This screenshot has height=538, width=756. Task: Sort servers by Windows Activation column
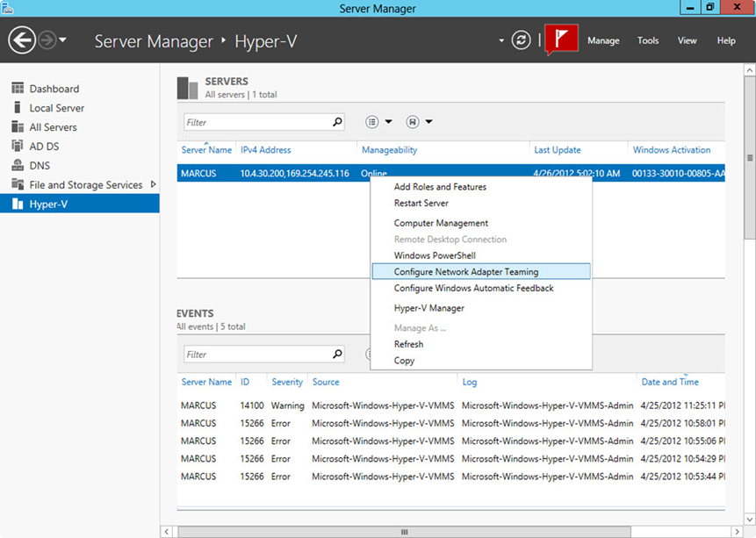tap(672, 150)
